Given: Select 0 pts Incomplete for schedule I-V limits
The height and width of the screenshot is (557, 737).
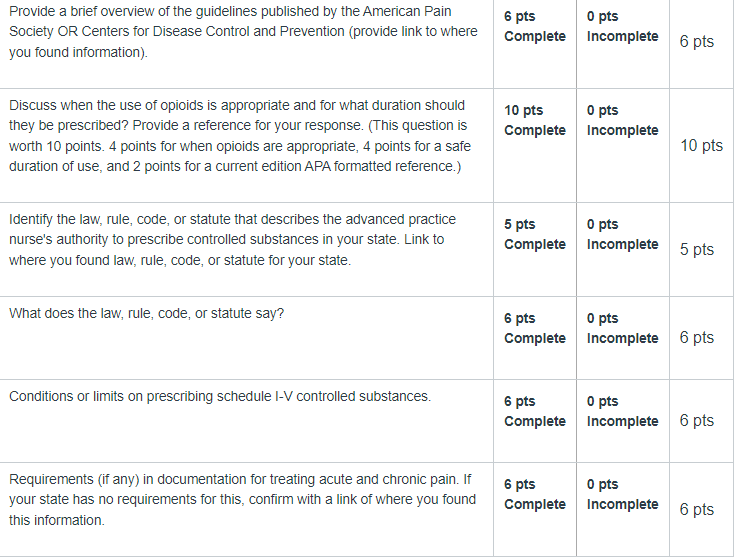Looking at the screenshot, I should pos(622,411).
